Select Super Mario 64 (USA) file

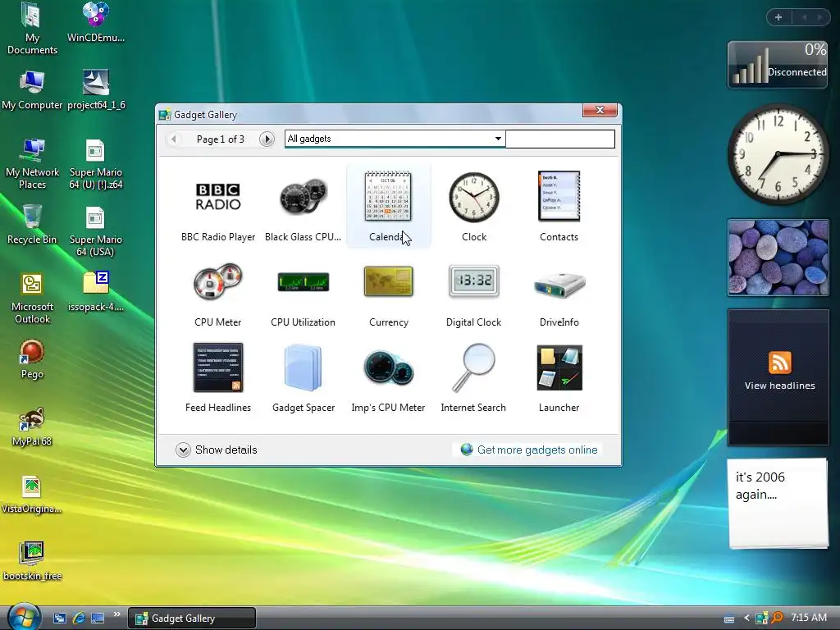pyautogui.click(x=96, y=231)
